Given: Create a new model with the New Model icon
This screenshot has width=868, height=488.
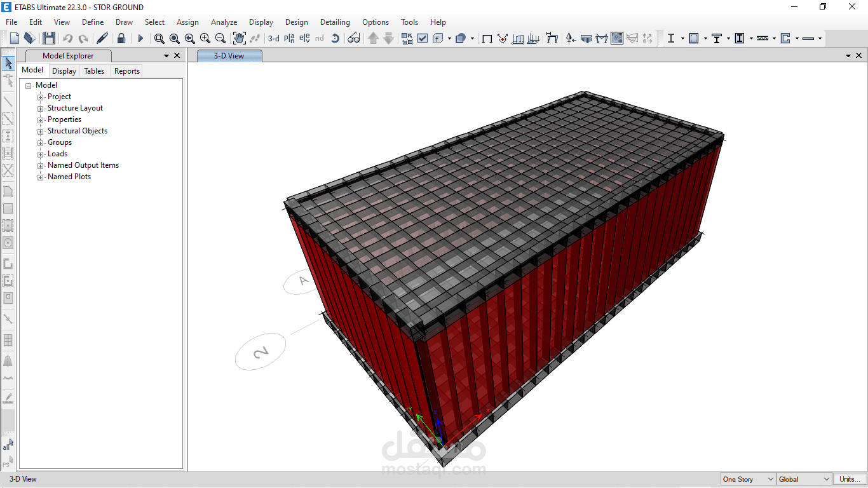Looking at the screenshot, I should point(15,38).
